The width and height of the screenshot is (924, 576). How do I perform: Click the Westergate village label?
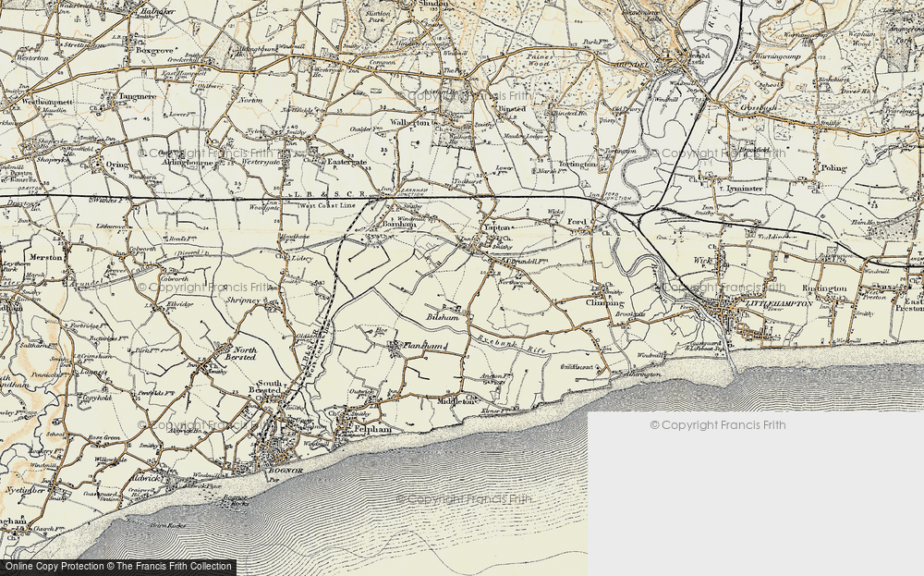[260, 162]
